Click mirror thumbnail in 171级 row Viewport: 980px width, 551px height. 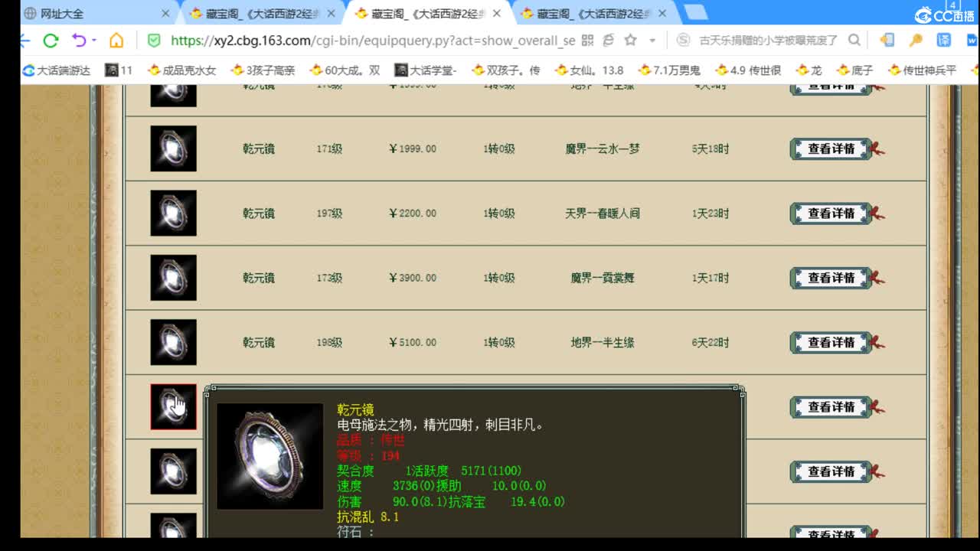(x=173, y=148)
